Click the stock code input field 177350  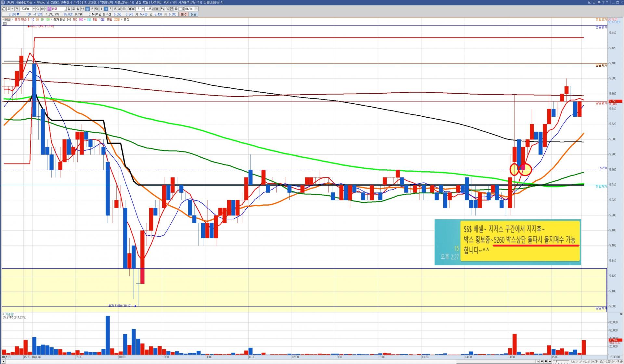pyautogui.click(x=25, y=9)
